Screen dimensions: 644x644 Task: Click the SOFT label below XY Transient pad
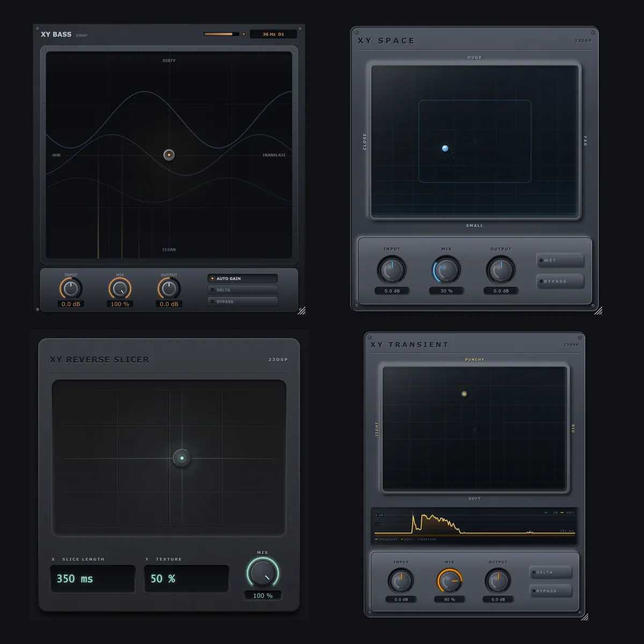point(474,499)
